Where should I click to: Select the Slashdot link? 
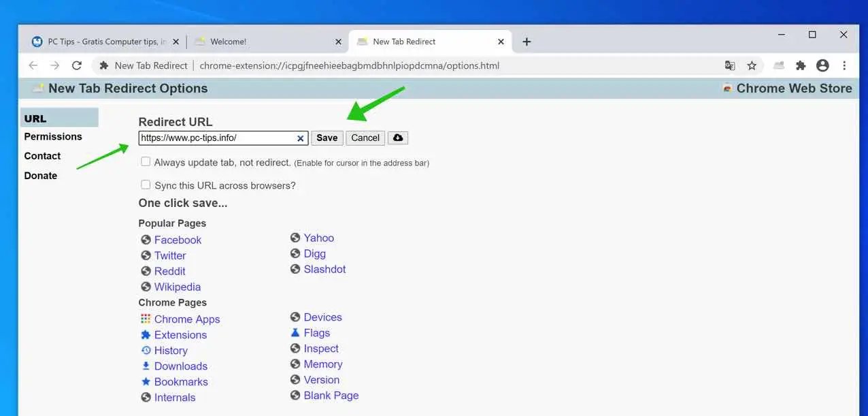(325, 269)
